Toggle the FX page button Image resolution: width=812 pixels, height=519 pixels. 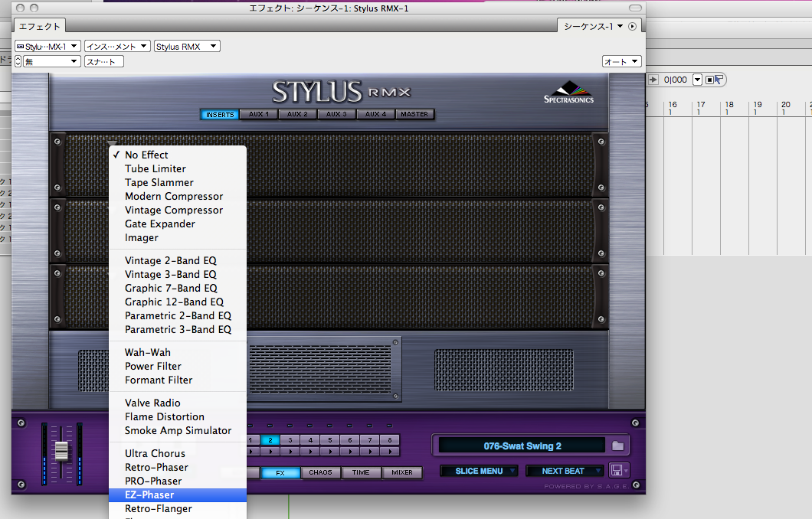coord(280,472)
